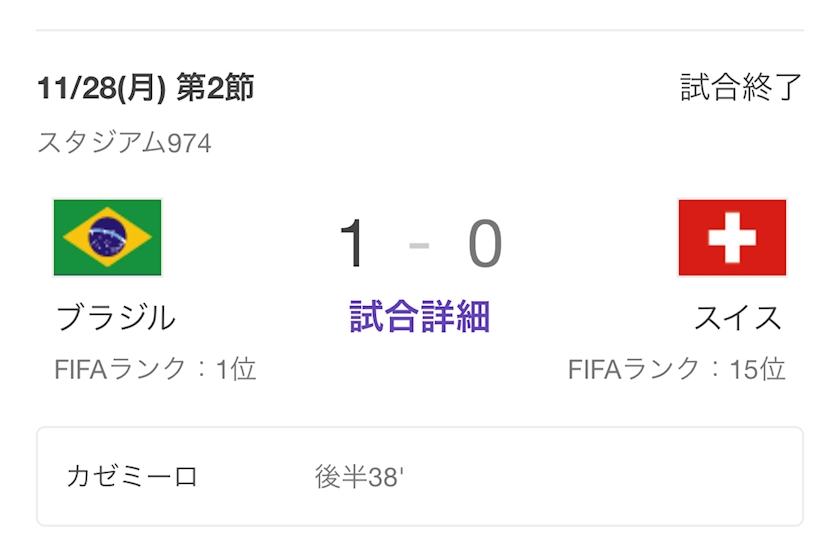
Task: Click the 11/28(月) match date
Action: point(100,88)
